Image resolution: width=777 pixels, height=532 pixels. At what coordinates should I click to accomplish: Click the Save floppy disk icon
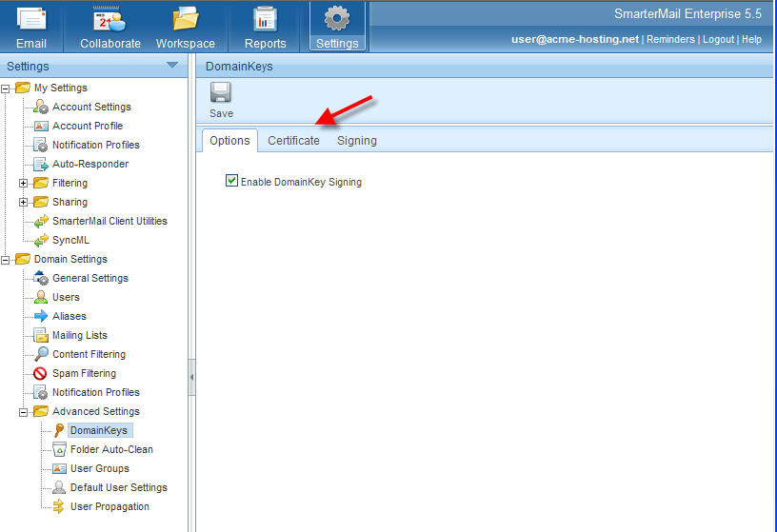pos(221,92)
